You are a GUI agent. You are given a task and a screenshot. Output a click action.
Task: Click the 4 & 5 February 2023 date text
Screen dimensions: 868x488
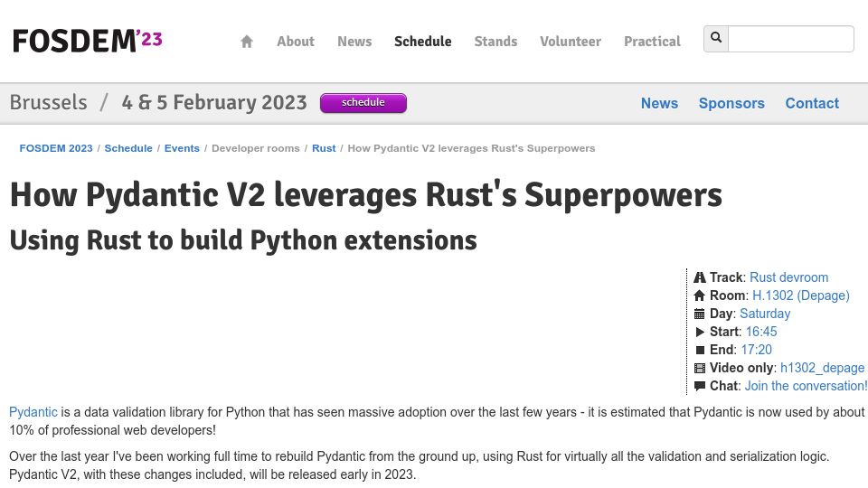pos(214,102)
